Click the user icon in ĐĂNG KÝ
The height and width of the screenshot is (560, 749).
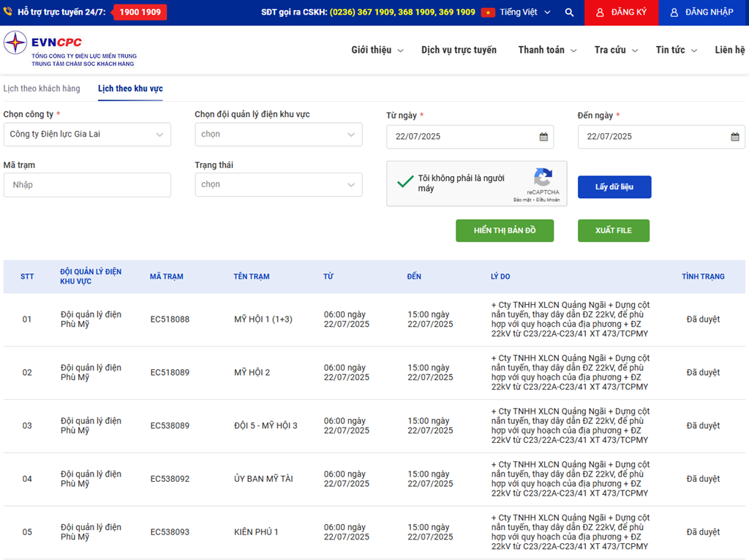pyautogui.click(x=600, y=12)
